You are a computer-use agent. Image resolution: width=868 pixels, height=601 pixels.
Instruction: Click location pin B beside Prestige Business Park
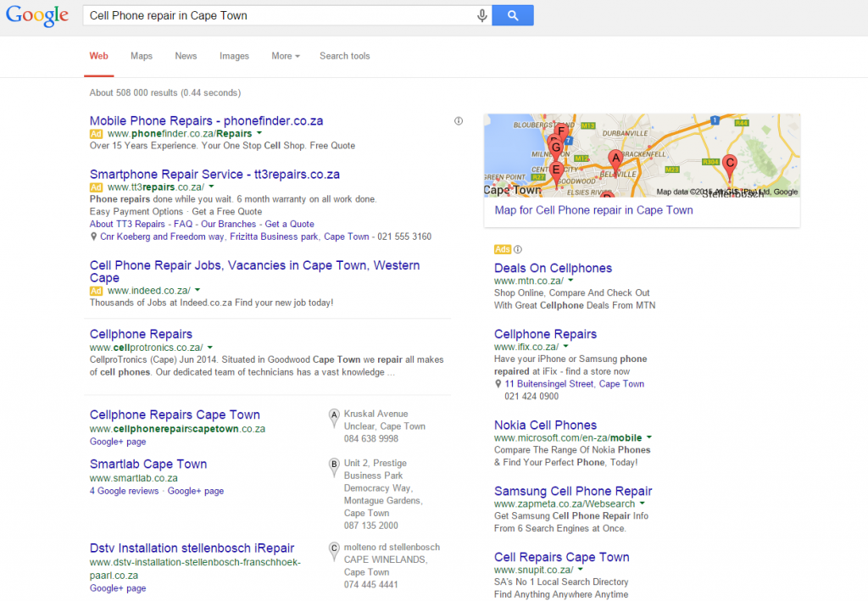[334, 468]
